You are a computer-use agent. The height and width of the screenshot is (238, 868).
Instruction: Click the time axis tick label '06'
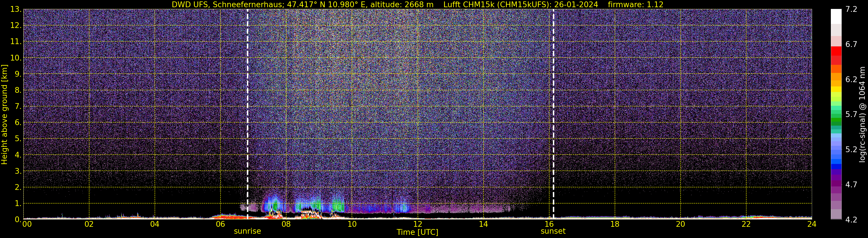tap(220, 224)
